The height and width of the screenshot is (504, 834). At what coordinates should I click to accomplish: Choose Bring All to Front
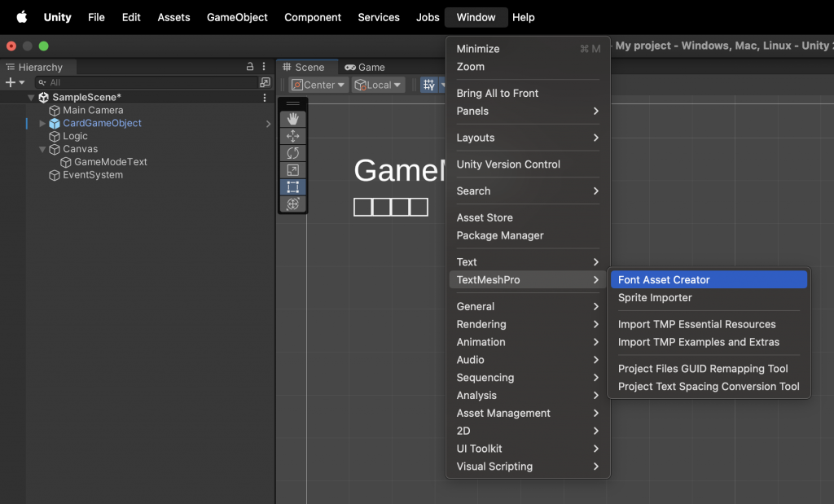click(x=528, y=93)
